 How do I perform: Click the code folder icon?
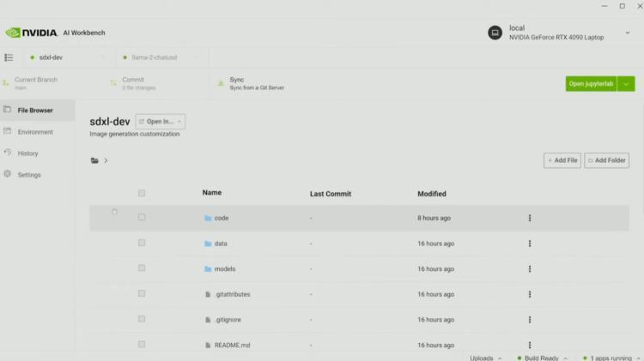coord(208,218)
